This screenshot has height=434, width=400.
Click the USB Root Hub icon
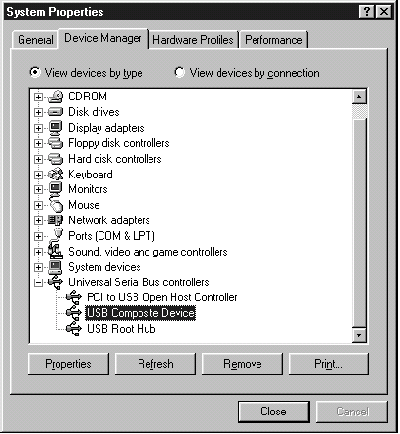[x=74, y=329]
